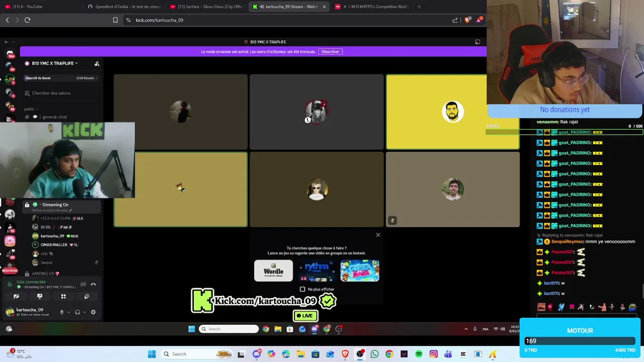
Task: Bookmark this page icon
Action: click(115, 20)
